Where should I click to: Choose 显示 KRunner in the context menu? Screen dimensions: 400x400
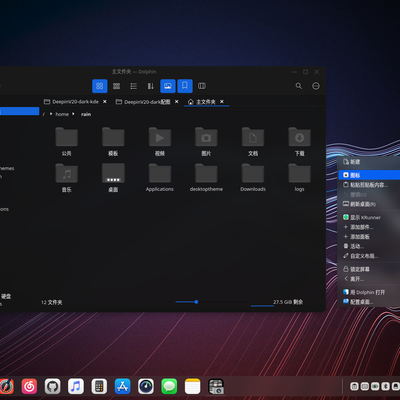[x=369, y=217]
